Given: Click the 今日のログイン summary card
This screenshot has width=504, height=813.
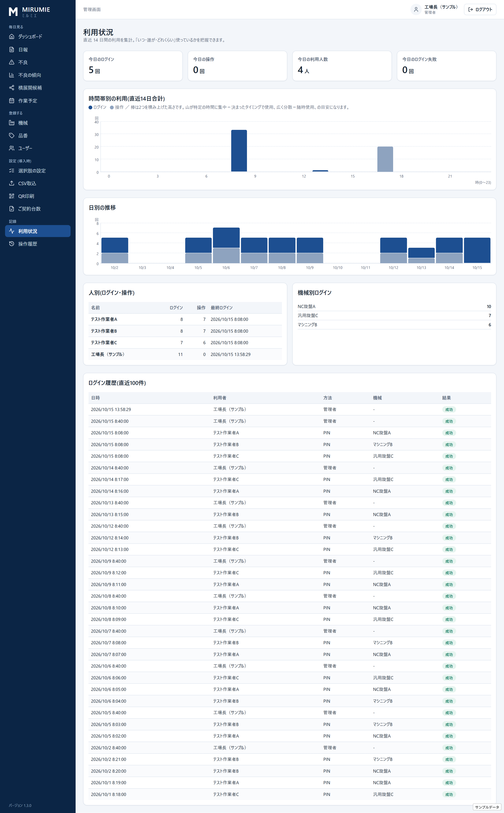Looking at the screenshot, I should point(133,66).
